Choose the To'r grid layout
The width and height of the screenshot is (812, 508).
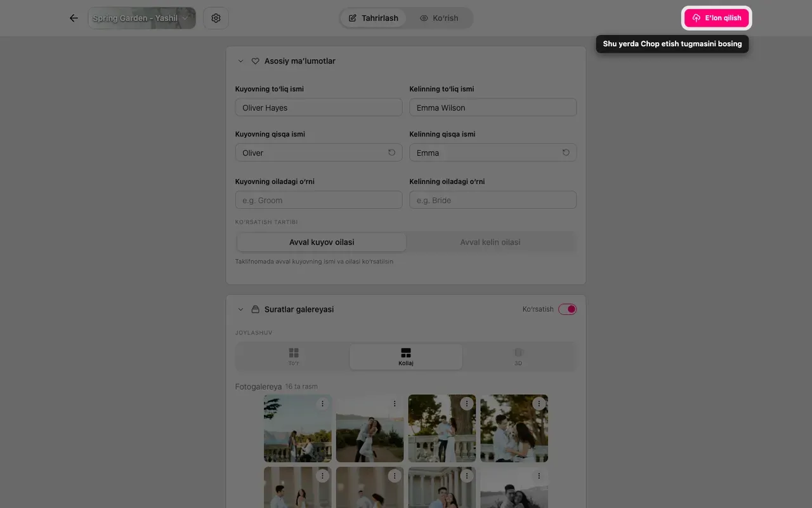click(293, 357)
